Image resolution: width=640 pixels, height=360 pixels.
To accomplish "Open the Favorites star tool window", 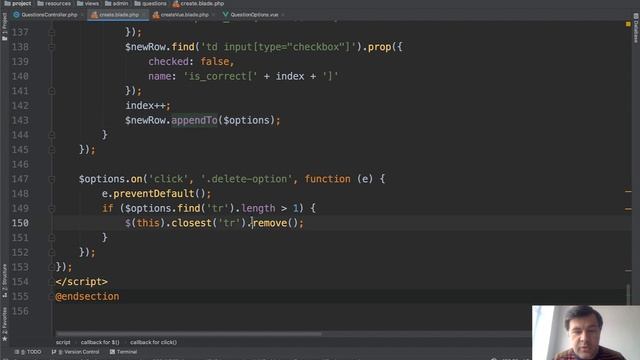I will pyautogui.click(x=4, y=324).
